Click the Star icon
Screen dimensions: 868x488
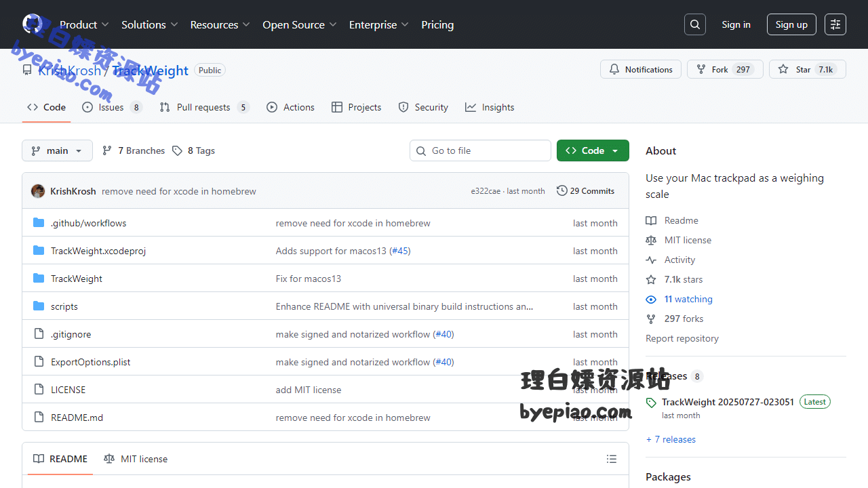[783, 69]
